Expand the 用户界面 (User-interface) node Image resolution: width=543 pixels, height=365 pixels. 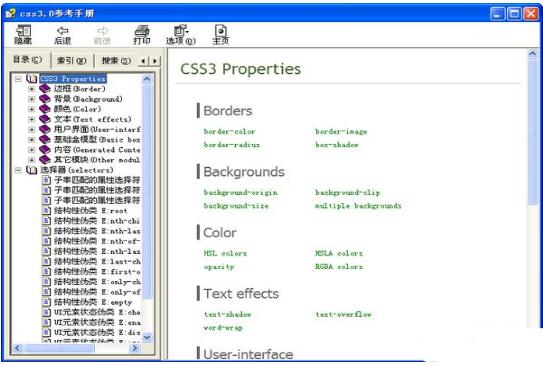(32, 130)
